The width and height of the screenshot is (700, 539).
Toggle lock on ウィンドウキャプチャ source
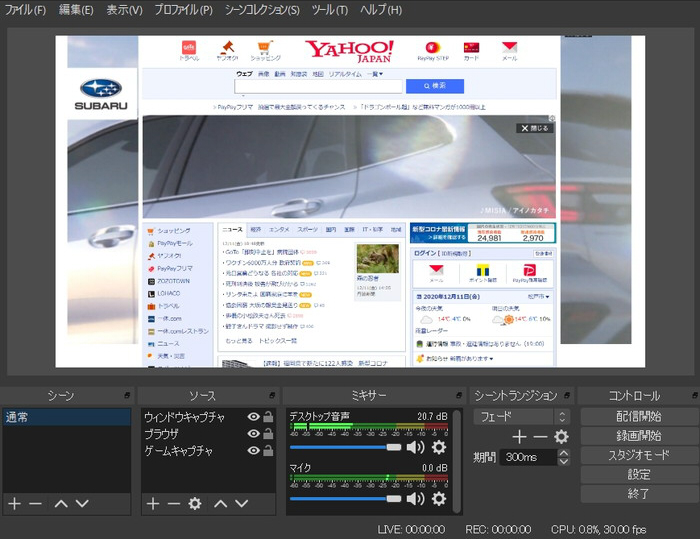(268, 417)
